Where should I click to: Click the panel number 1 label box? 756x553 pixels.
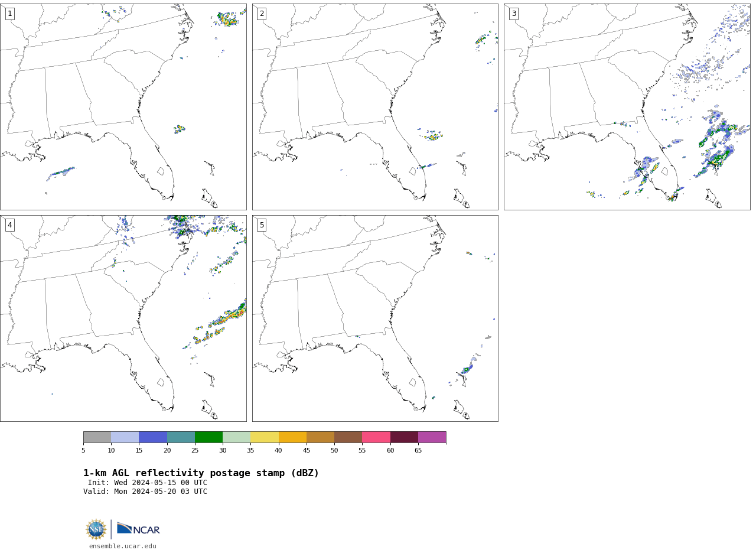[x=9, y=14]
